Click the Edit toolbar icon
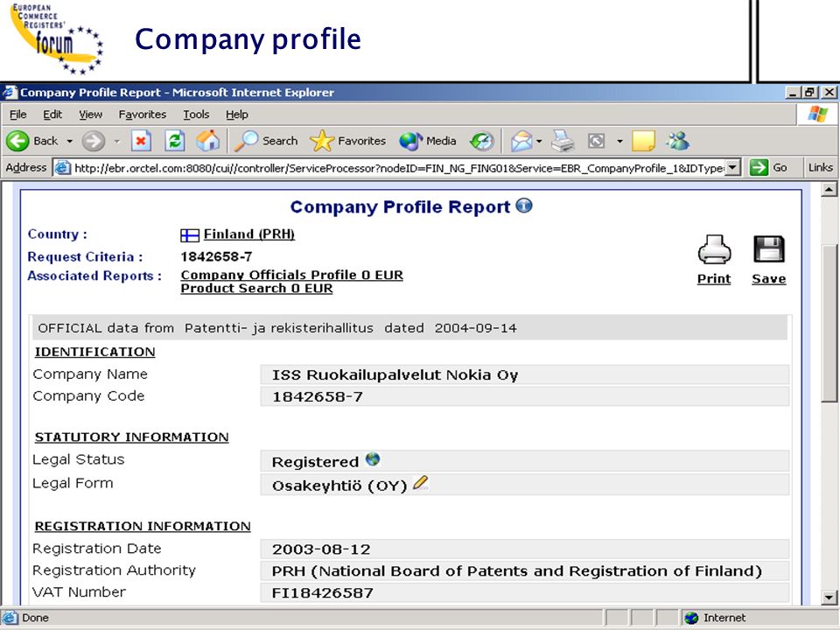The width and height of the screenshot is (840, 630). click(596, 142)
